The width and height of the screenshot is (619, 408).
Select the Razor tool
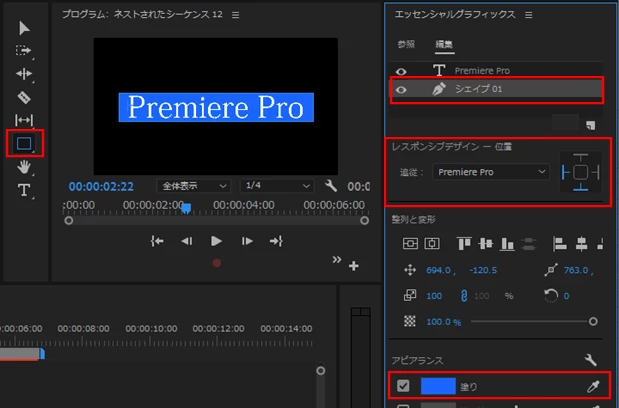24,97
